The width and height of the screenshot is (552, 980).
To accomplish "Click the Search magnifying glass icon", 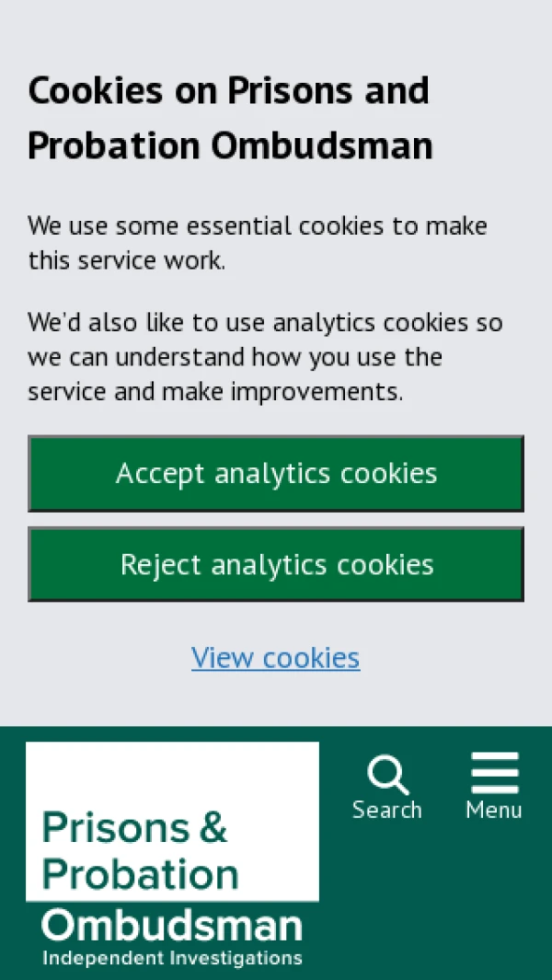I will [x=387, y=774].
